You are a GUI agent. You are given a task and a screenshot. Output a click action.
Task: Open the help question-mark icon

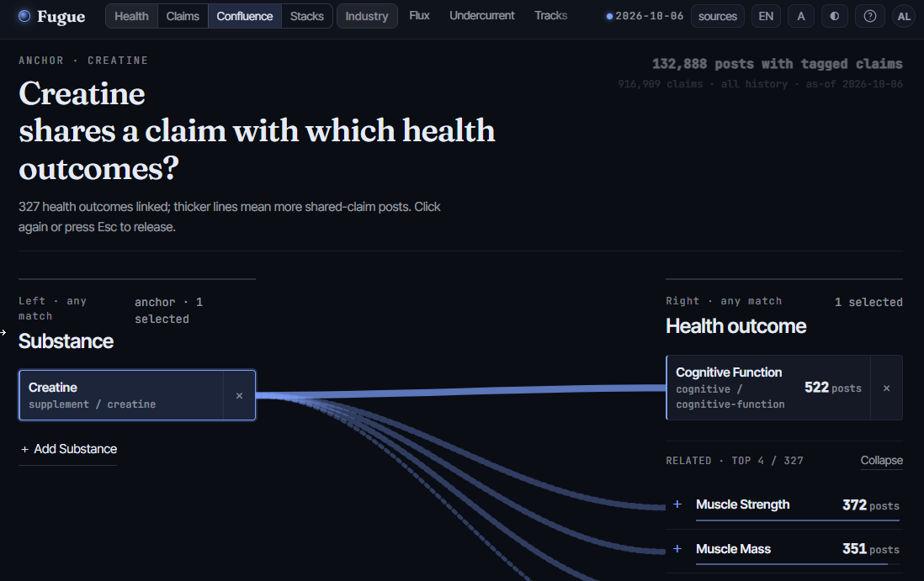(x=870, y=16)
